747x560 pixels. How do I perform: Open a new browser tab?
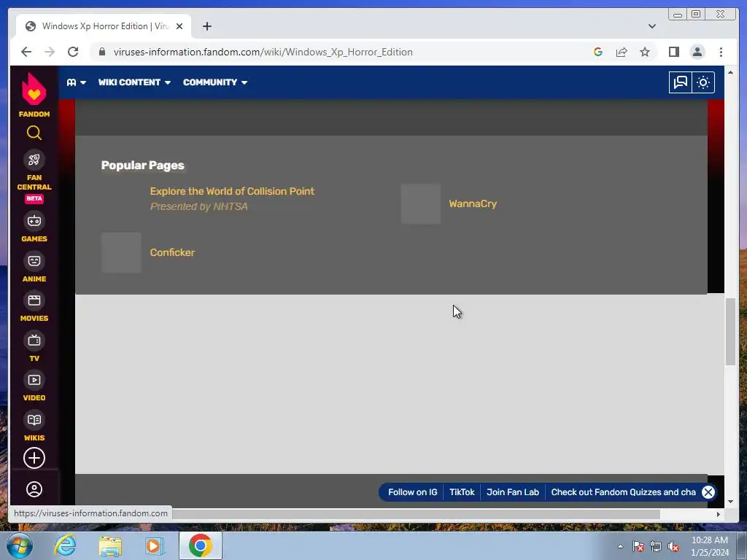click(x=206, y=26)
